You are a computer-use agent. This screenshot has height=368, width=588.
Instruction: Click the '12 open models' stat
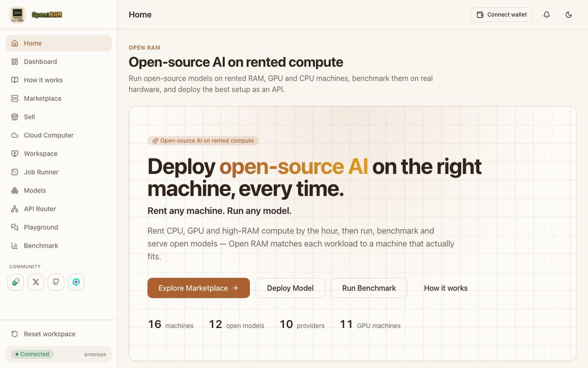click(236, 325)
